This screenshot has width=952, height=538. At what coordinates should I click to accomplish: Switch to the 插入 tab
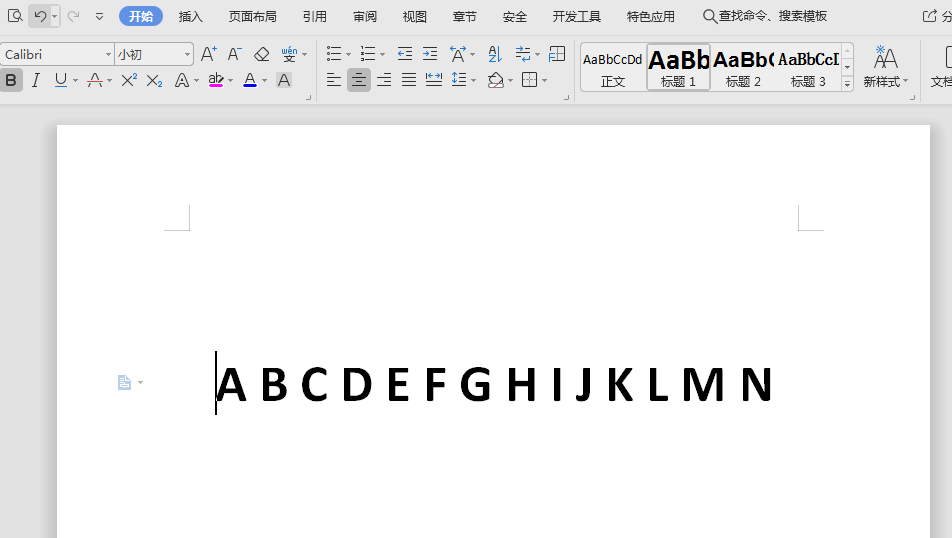(x=190, y=17)
